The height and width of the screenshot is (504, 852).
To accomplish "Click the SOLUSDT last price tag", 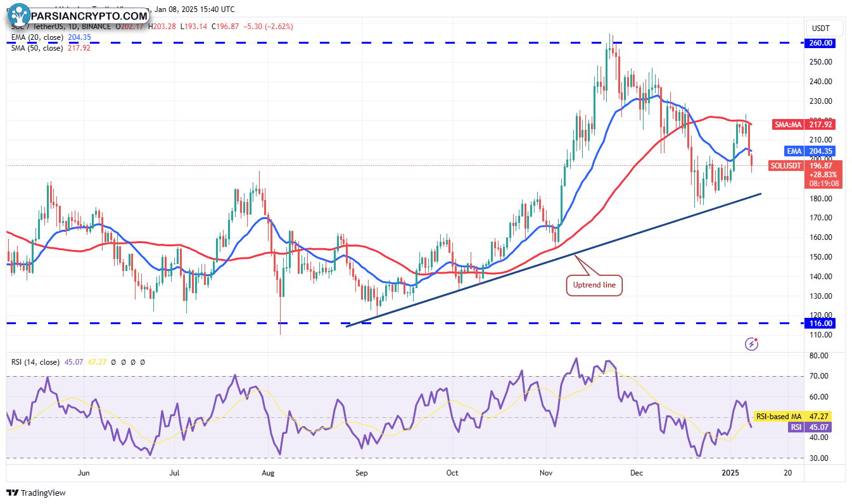I will click(787, 166).
